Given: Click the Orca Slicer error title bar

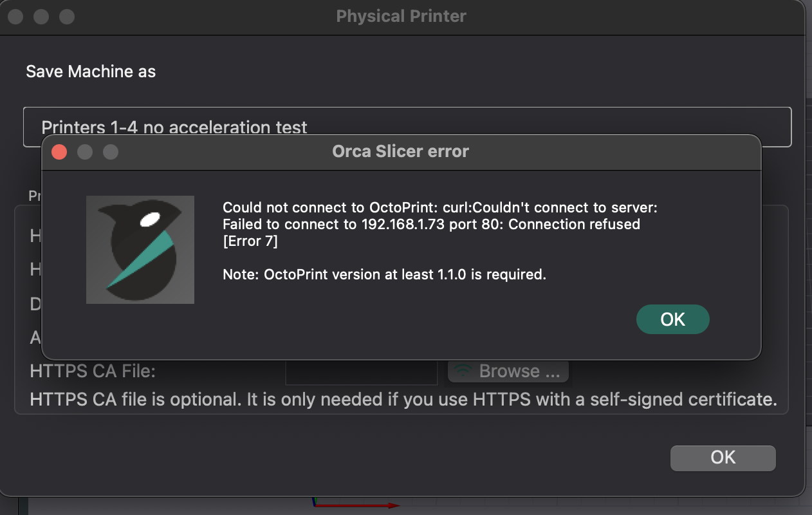Looking at the screenshot, I should click(x=400, y=152).
